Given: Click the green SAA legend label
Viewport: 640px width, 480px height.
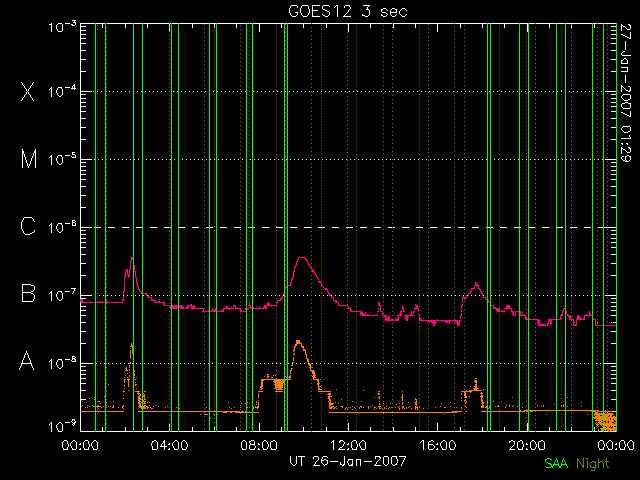Looking at the screenshot, I should click(556, 463).
